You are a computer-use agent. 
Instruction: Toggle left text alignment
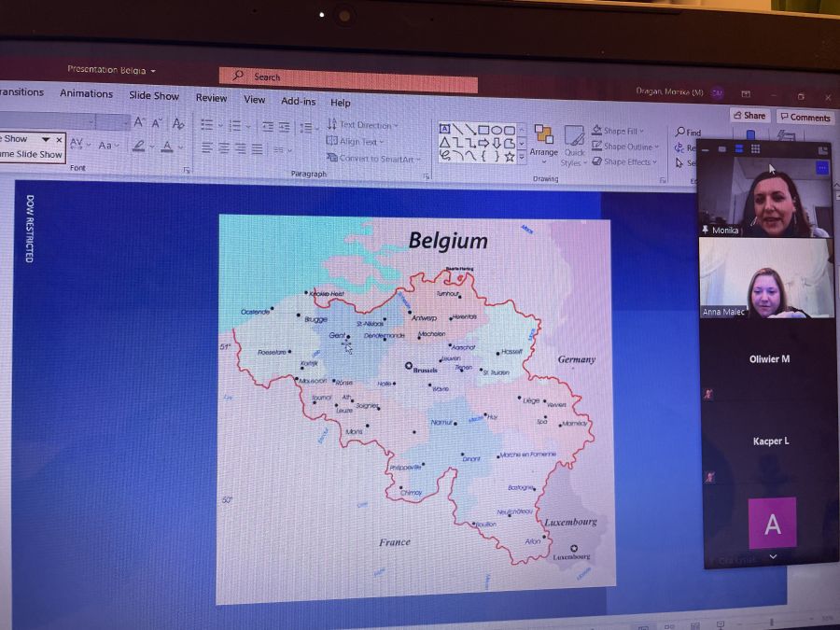(x=206, y=147)
